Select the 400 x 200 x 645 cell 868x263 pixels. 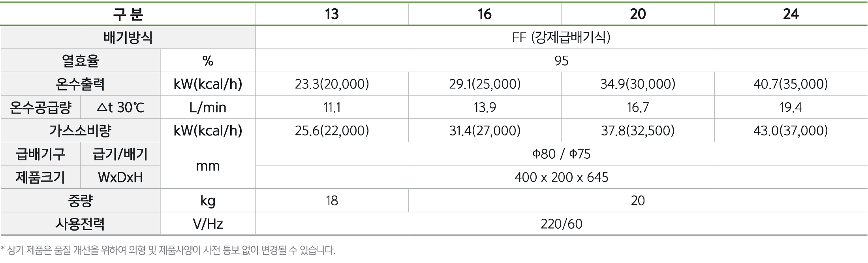coord(561,177)
